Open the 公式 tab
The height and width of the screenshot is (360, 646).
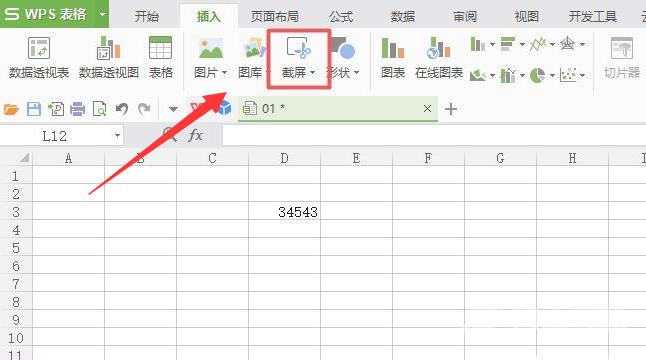coord(341,16)
